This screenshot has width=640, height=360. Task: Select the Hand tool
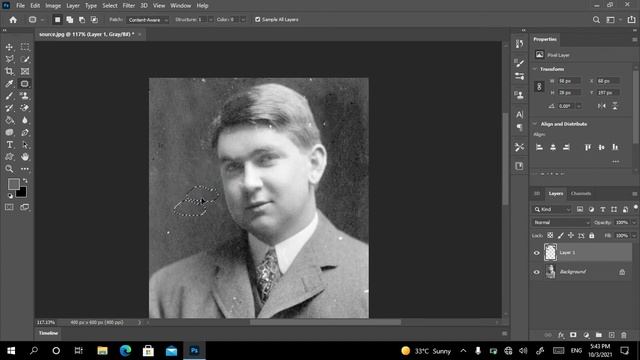click(x=25, y=157)
